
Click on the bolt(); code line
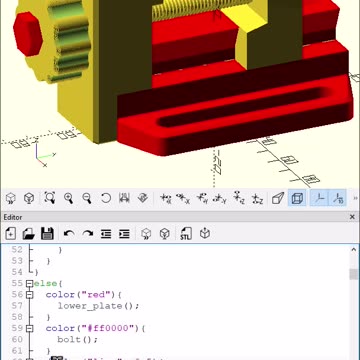click(x=78, y=340)
